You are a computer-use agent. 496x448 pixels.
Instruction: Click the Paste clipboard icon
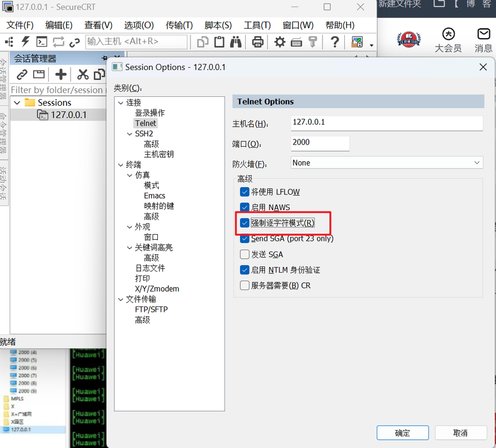pyautogui.click(x=219, y=42)
